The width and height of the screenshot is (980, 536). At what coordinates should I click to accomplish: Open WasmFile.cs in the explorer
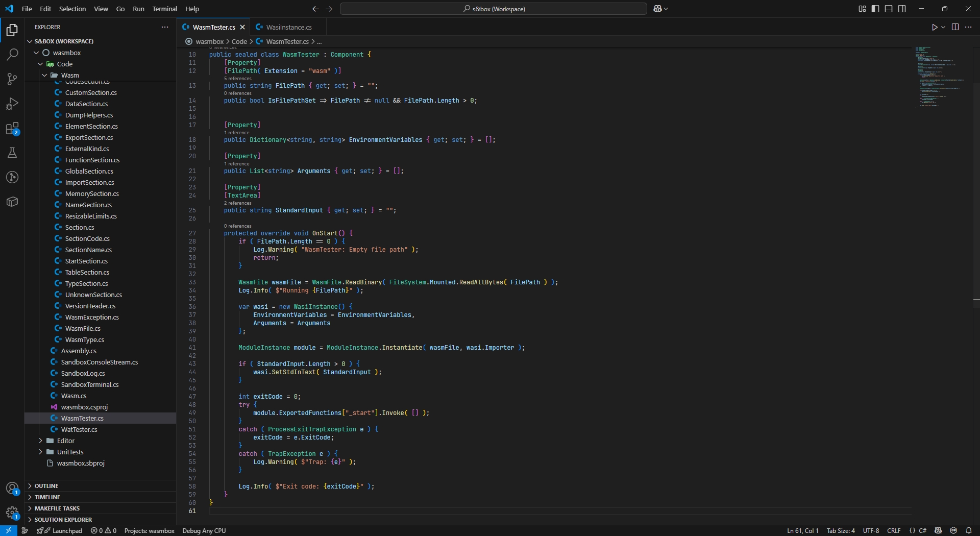(100, 328)
